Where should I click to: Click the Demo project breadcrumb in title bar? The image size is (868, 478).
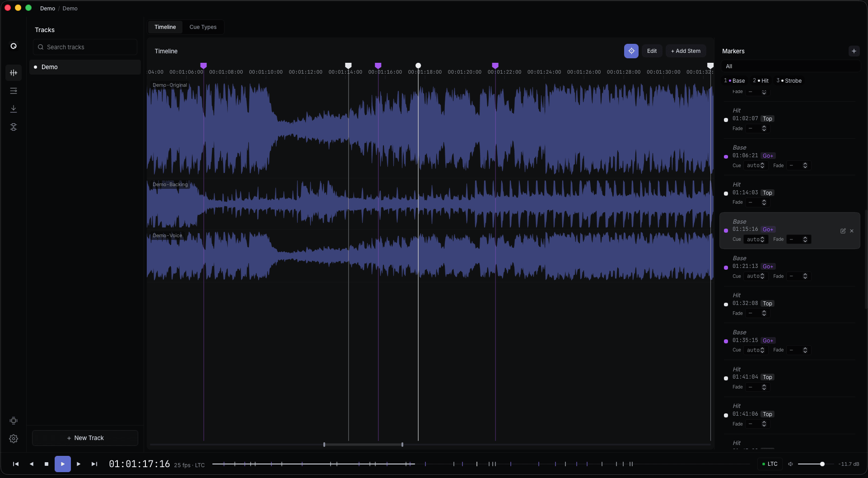pyautogui.click(x=47, y=9)
